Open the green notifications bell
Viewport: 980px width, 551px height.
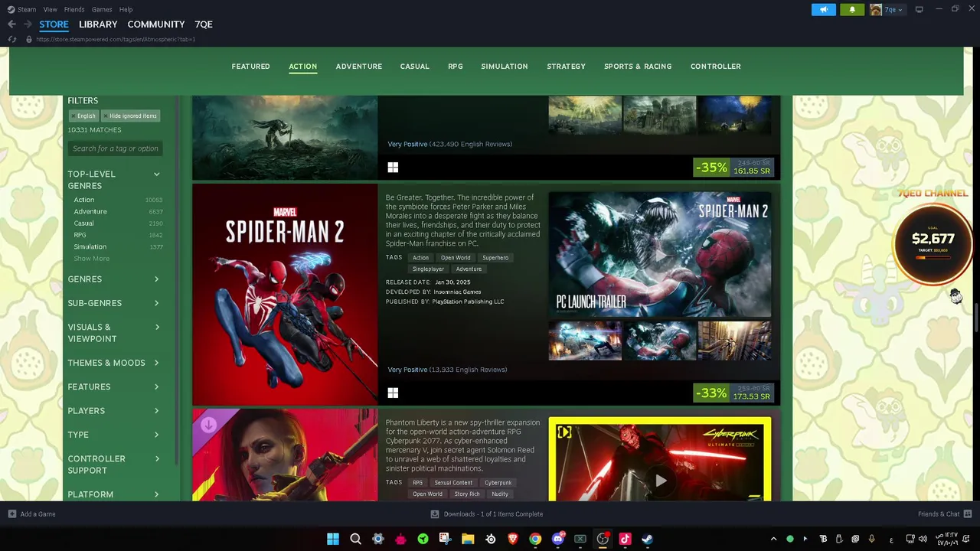[x=852, y=9]
